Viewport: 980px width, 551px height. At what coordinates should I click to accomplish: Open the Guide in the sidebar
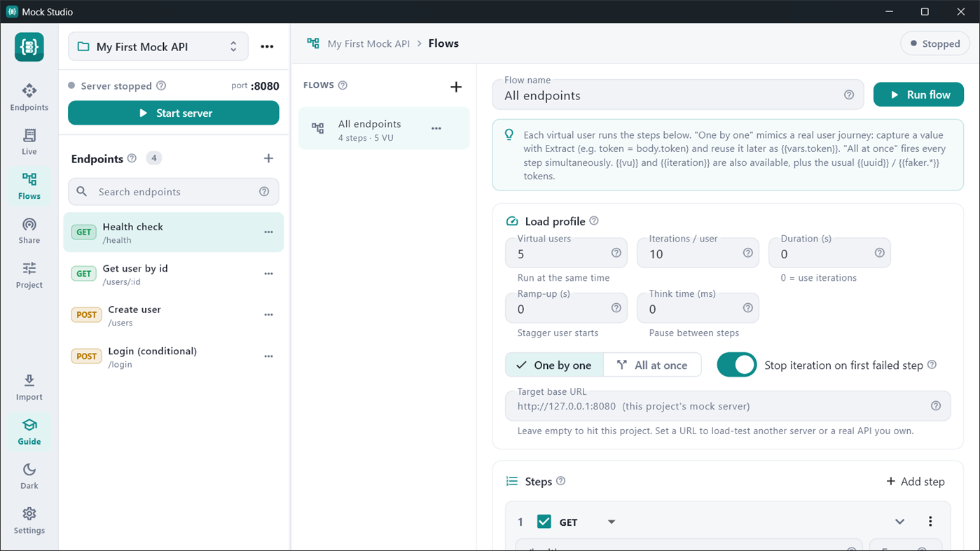pyautogui.click(x=29, y=431)
